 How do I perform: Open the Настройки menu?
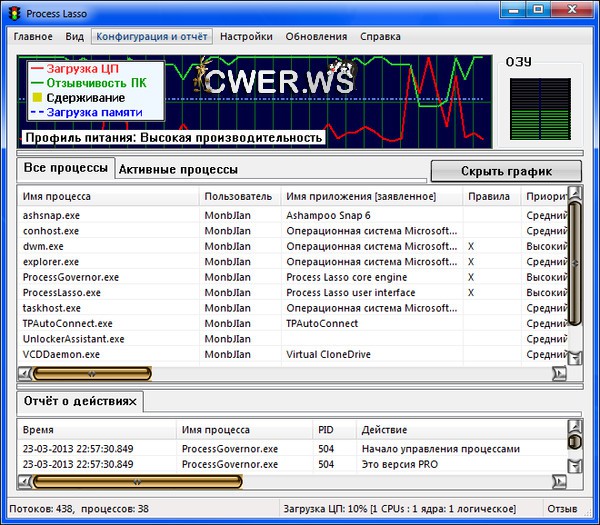[246, 36]
